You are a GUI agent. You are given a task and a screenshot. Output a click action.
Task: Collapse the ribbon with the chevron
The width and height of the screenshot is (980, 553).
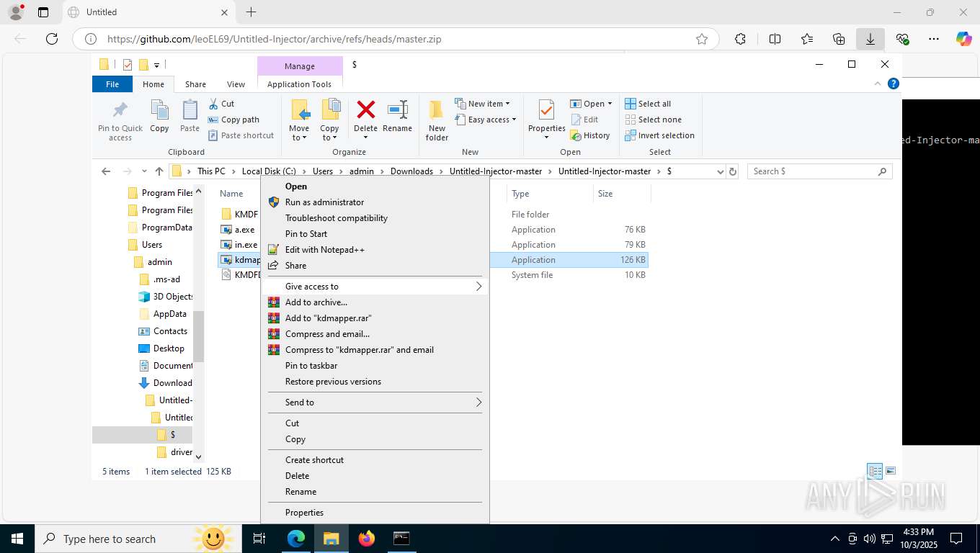click(x=878, y=84)
